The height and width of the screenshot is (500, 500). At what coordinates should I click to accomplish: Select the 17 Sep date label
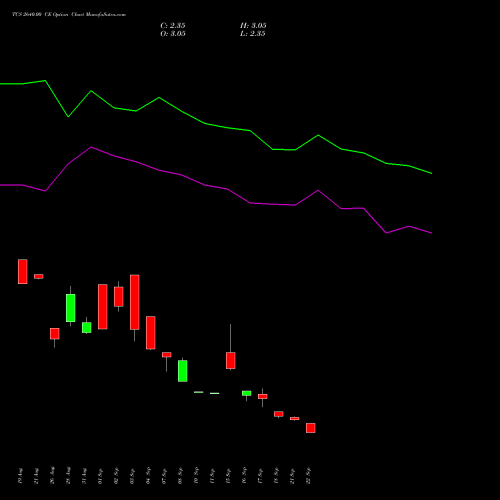260,476
